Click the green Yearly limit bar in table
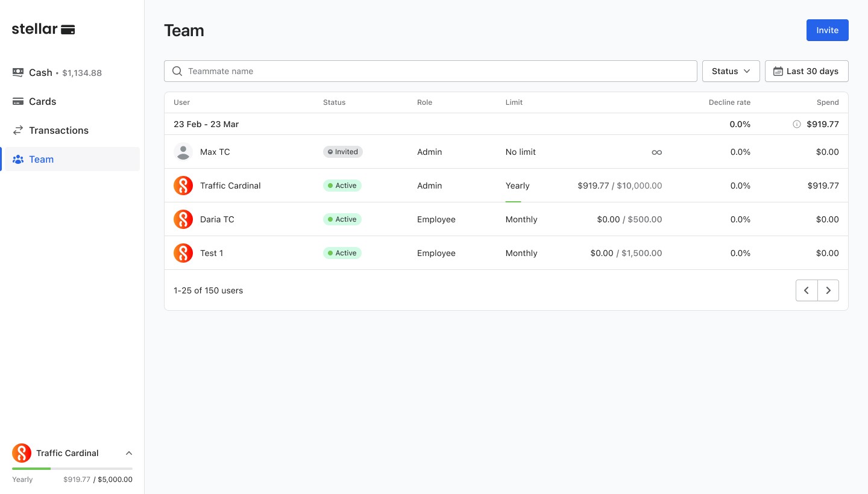Image resolution: width=868 pixels, height=494 pixels. point(513,201)
